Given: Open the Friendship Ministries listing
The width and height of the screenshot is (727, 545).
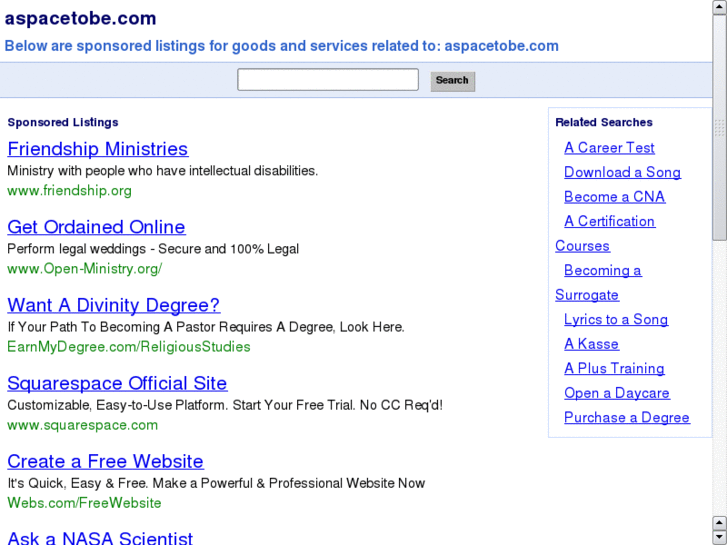Looking at the screenshot, I should 98,149.
